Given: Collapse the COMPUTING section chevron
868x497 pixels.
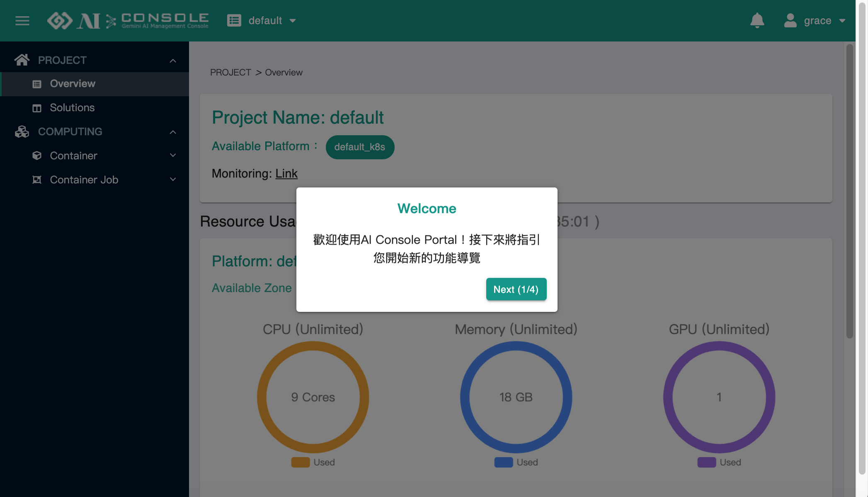Looking at the screenshot, I should pyautogui.click(x=173, y=132).
